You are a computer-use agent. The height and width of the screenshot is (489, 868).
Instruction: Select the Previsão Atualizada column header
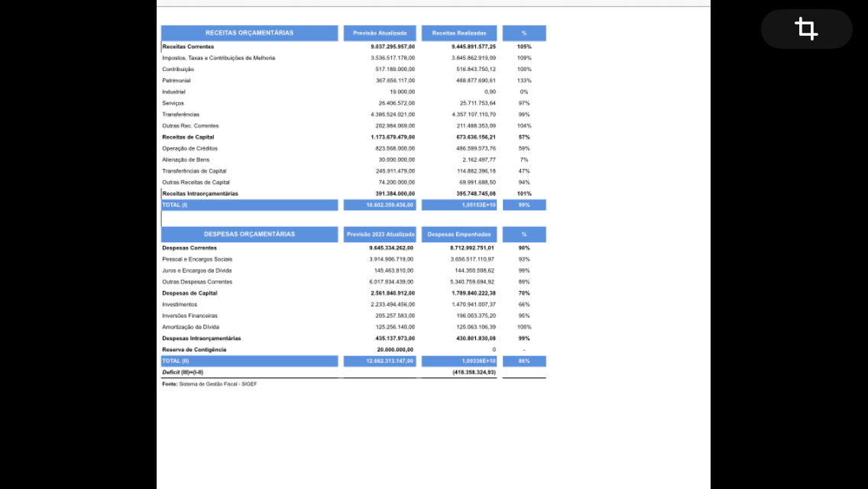[x=380, y=33]
